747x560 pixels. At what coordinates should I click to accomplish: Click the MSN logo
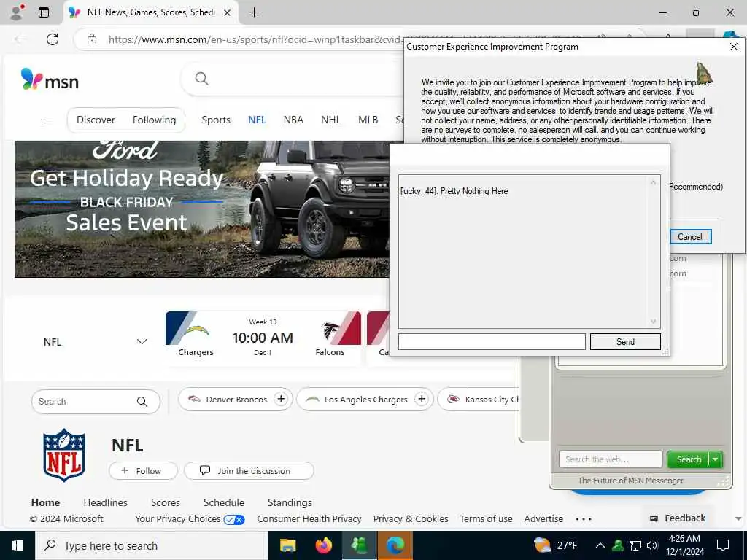pyautogui.click(x=50, y=79)
